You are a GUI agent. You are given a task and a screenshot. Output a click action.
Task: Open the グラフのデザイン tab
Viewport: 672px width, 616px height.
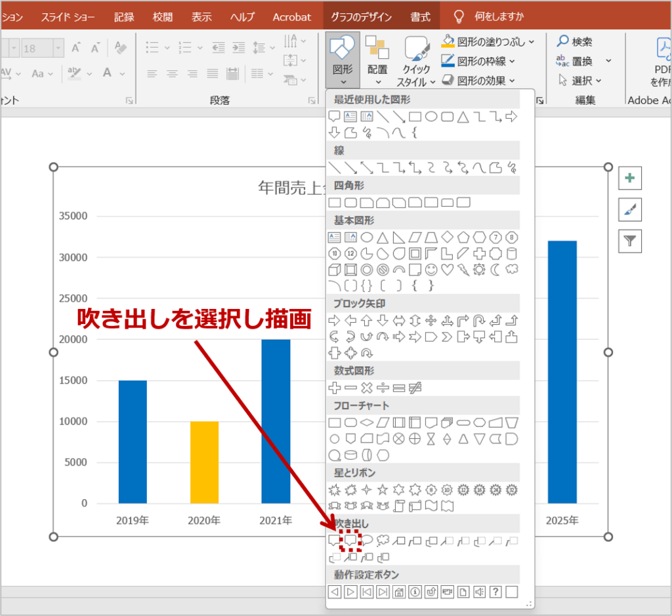pyautogui.click(x=362, y=16)
